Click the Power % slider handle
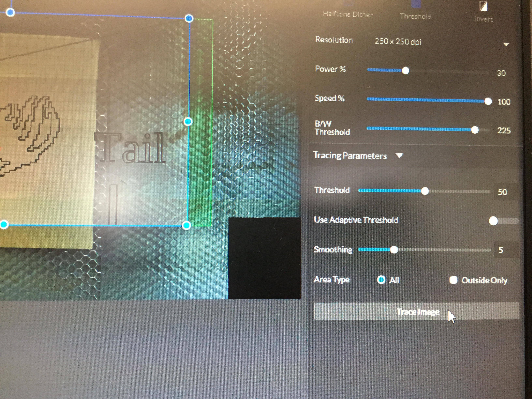Image resolution: width=532 pixels, height=399 pixels. point(406,70)
